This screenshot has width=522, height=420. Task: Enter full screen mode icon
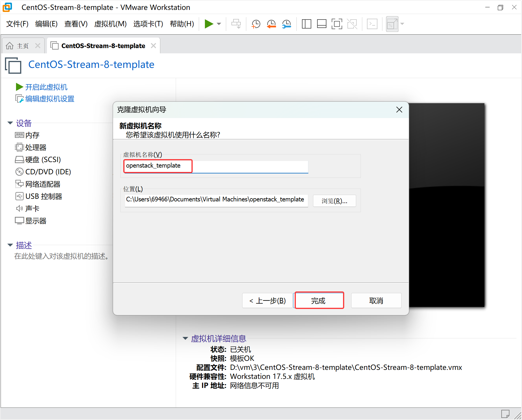pyautogui.click(x=337, y=24)
